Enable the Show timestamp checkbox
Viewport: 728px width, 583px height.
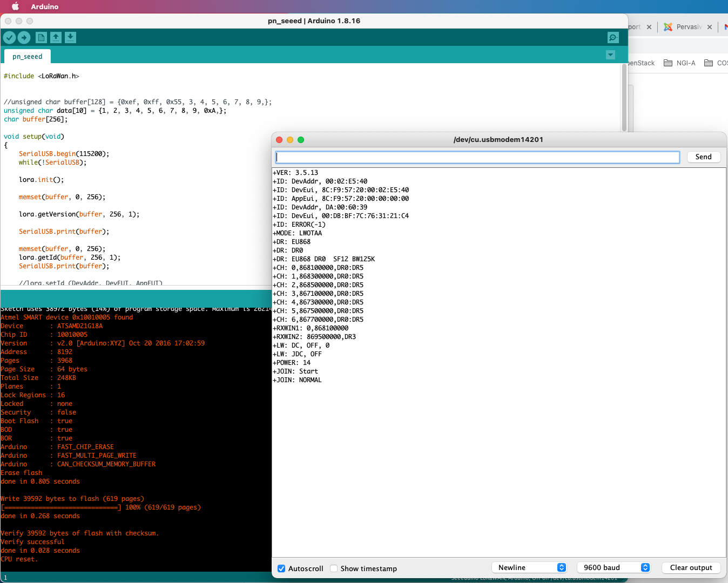[x=334, y=568]
